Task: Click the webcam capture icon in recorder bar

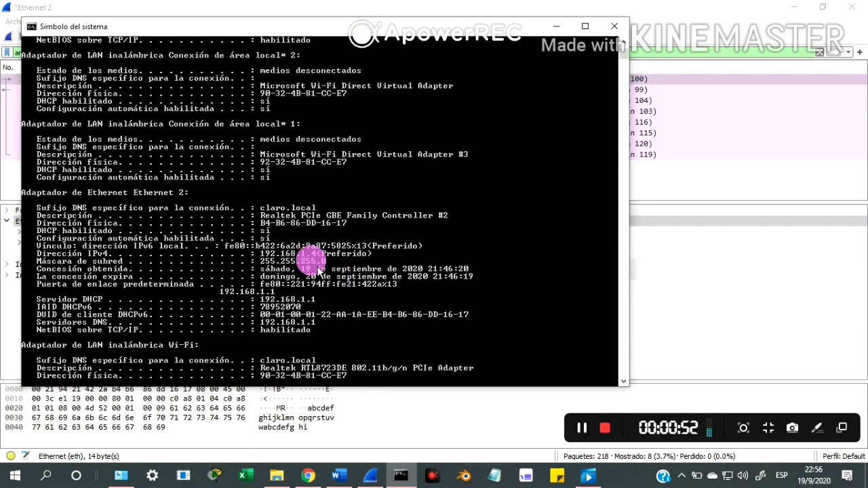Action: coord(743,428)
